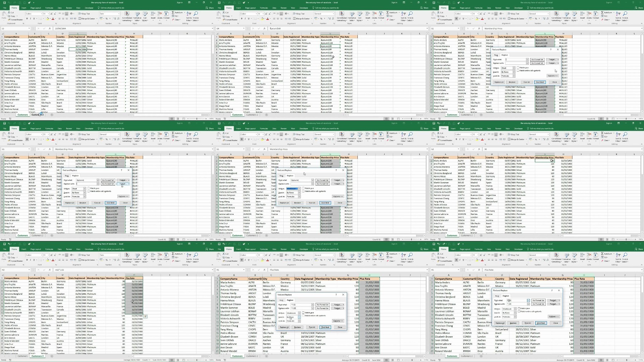Click Save icon in window with name box G2
644x362 pixels.
pyautogui.click(x=434, y=123)
